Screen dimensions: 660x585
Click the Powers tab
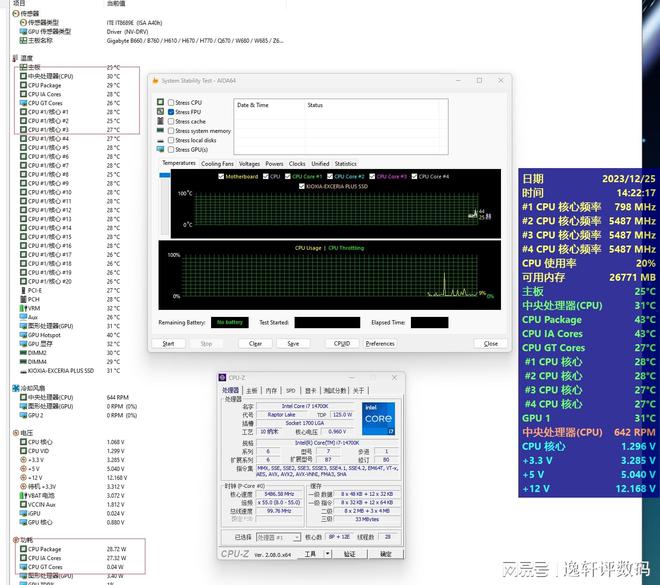274,164
